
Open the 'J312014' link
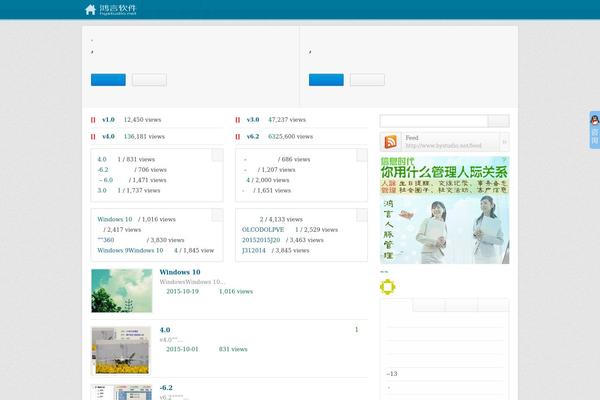click(x=254, y=250)
